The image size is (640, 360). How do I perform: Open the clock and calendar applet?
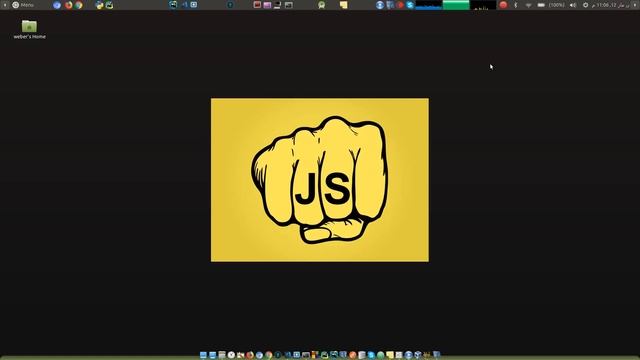611,5
